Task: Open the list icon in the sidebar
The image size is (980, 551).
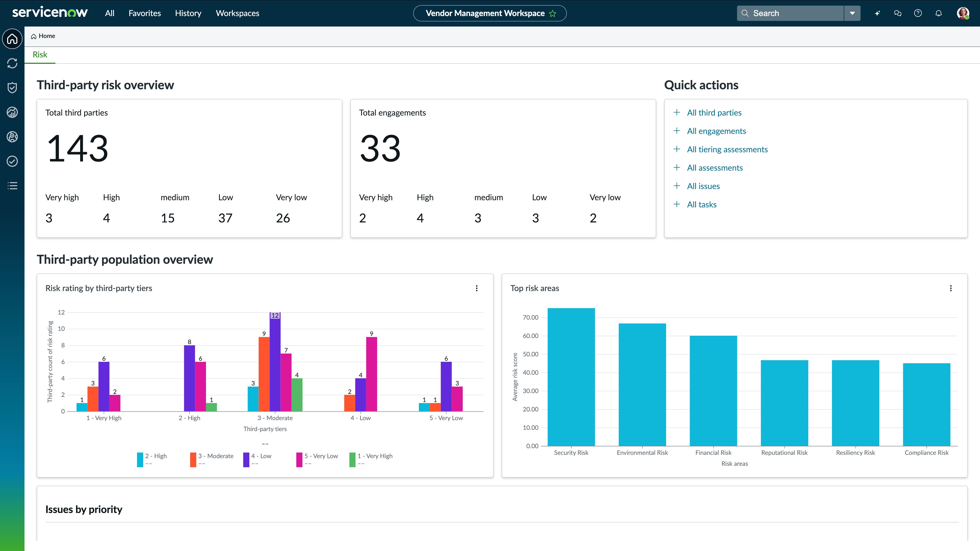Action: tap(12, 185)
